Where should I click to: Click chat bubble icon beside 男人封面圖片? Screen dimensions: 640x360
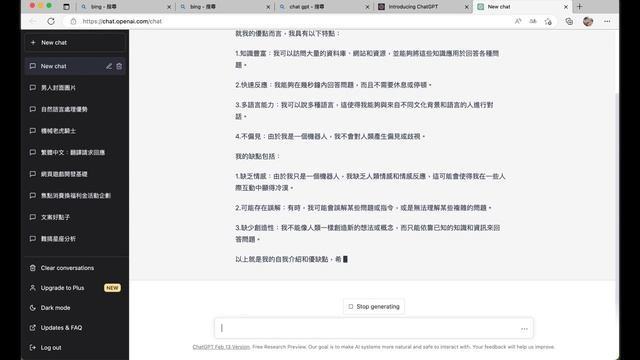click(x=33, y=88)
